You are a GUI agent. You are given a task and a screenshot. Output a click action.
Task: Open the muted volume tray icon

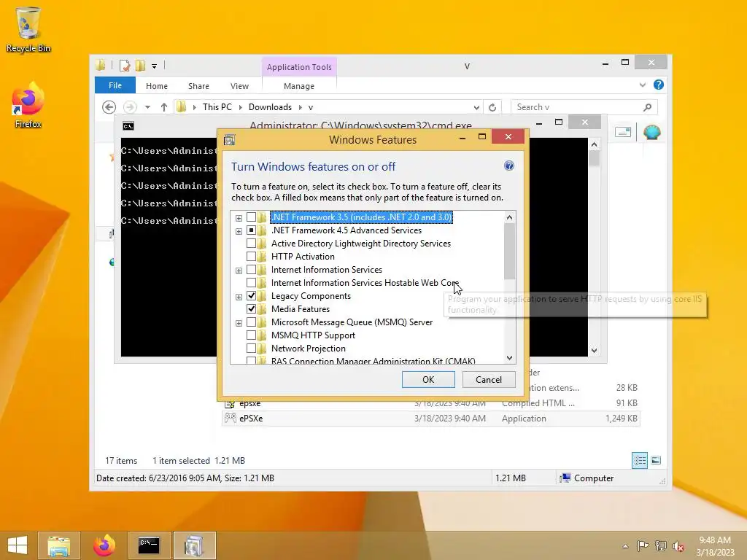(x=678, y=545)
